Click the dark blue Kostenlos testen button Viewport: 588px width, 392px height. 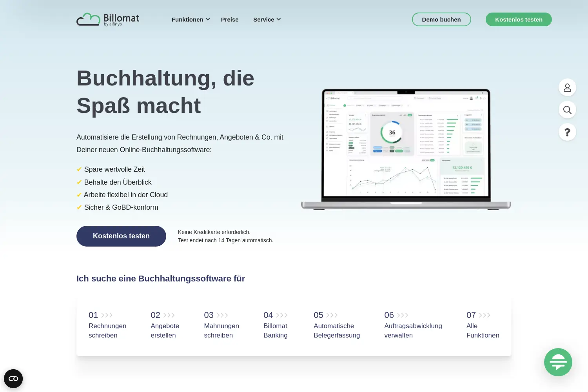pos(121,236)
